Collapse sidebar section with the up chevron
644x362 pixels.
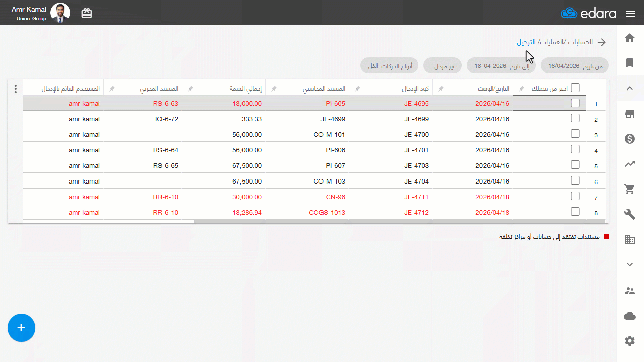pyautogui.click(x=630, y=88)
